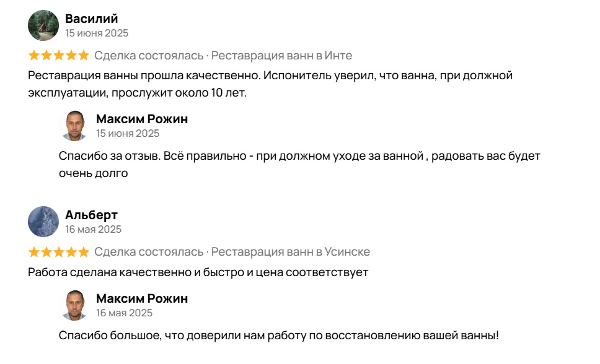
Task: Click the date under Василий's name
Action: pyautogui.click(x=97, y=33)
